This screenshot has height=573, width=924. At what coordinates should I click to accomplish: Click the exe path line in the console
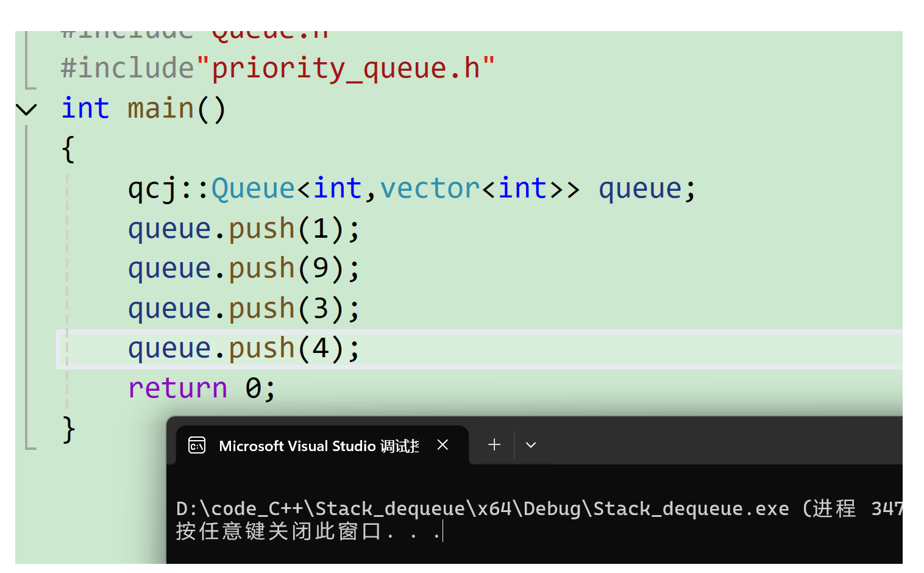[539, 508]
